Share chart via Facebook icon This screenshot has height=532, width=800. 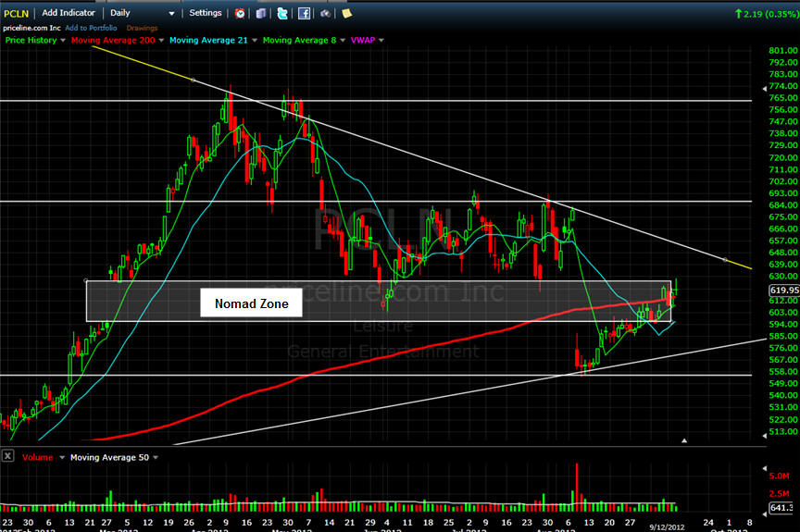[304, 14]
